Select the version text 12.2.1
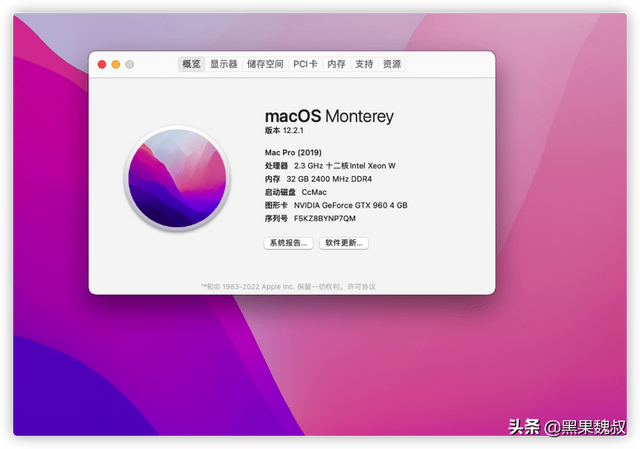 pos(293,131)
